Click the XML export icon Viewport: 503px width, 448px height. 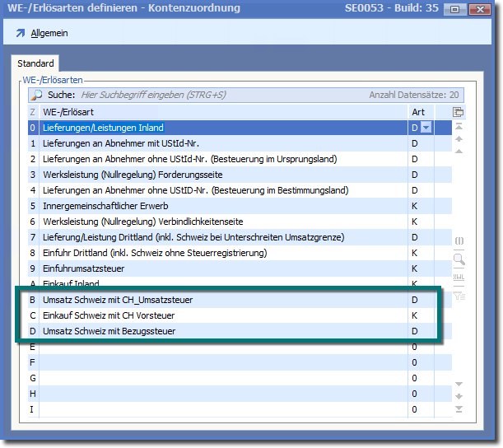(x=459, y=277)
